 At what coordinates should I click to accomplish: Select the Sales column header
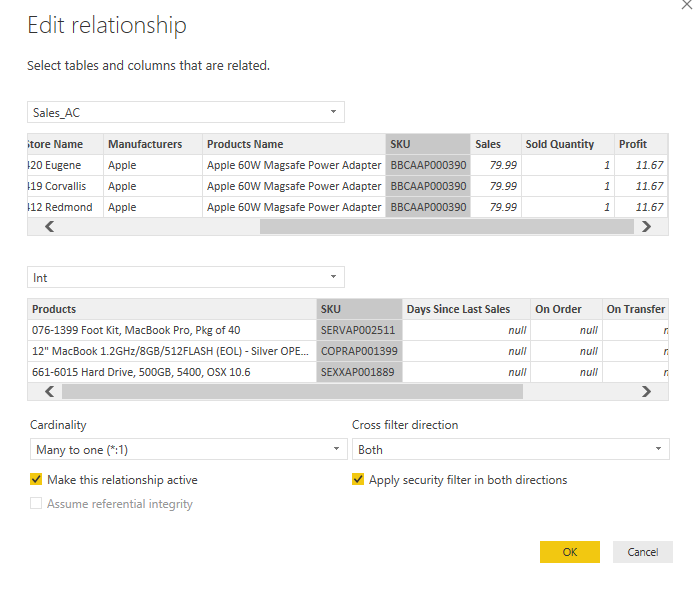[x=496, y=144]
